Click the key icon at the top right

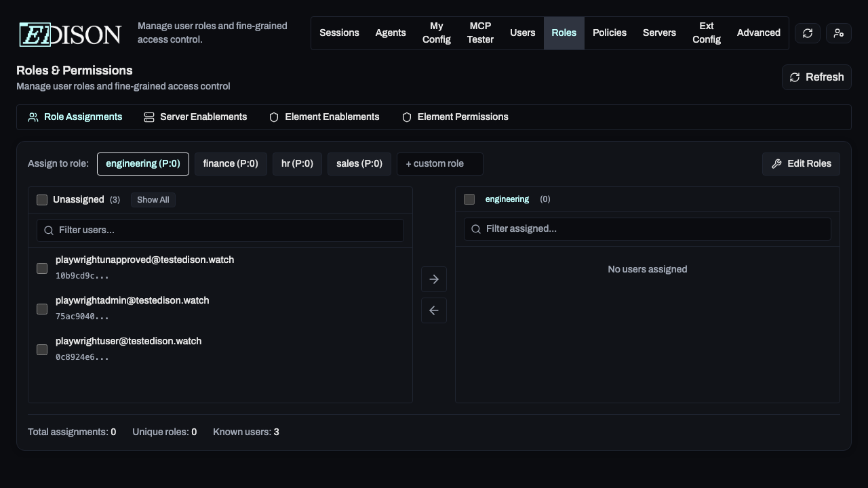[x=838, y=33]
